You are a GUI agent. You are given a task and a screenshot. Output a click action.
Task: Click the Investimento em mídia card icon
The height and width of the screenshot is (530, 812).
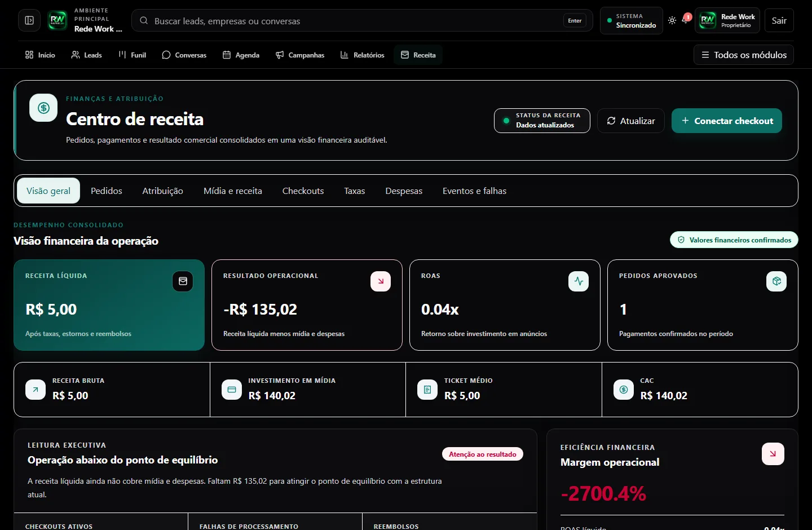point(232,389)
